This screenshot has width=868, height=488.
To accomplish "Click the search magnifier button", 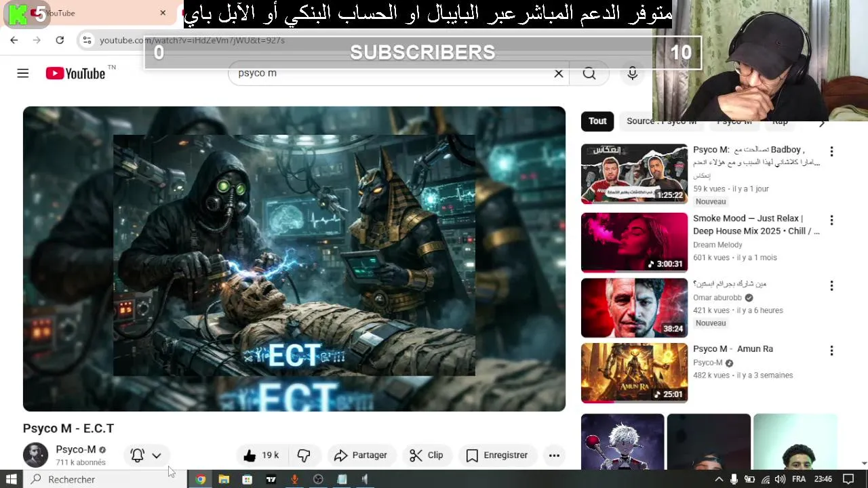I will 589,73.
